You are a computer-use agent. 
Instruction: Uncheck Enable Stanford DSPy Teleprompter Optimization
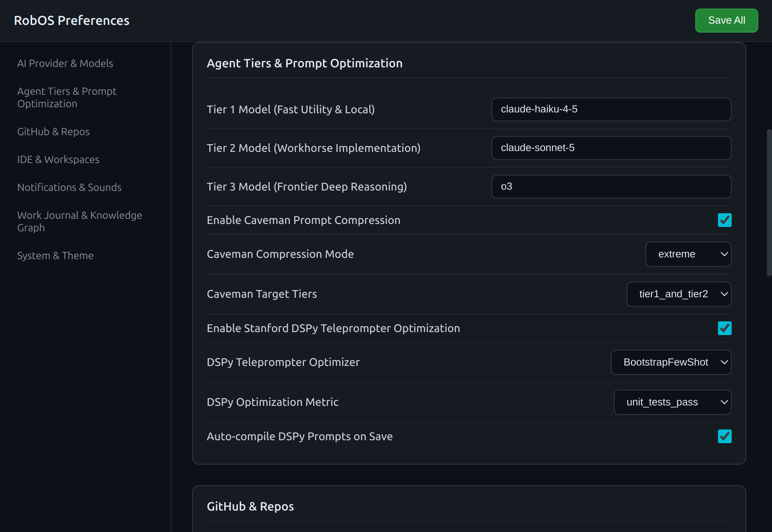coord(725,328)
